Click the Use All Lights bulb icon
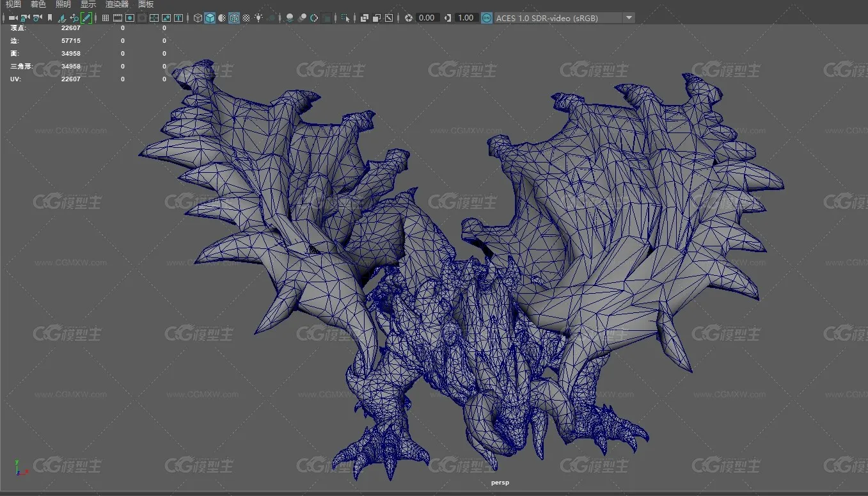Viewport: 868px width, 496px height. tap(258, 18)
